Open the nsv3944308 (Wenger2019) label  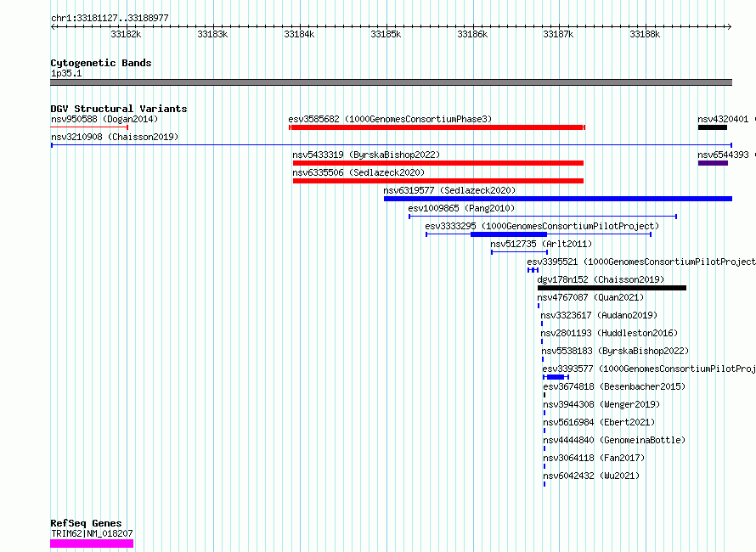[x=601, y=404]
